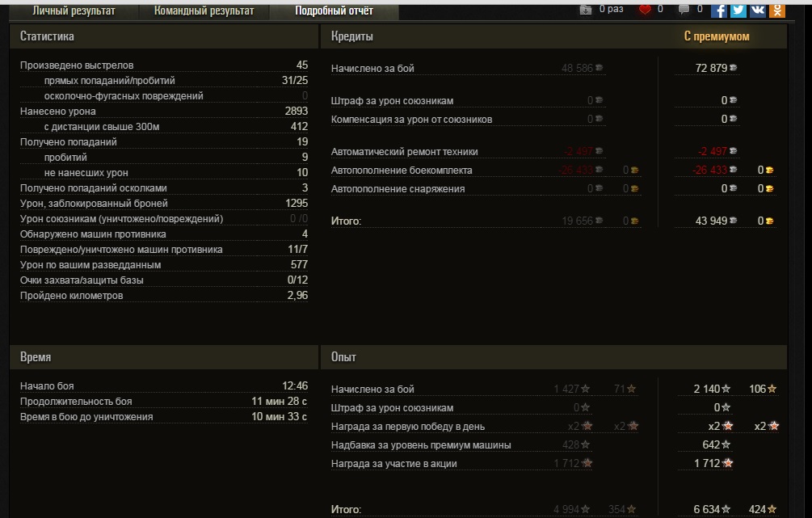The width and height of the screenshot is (812, 518).
Task: Select the Автоматический ремонт техники label
Action: [405, 152]
